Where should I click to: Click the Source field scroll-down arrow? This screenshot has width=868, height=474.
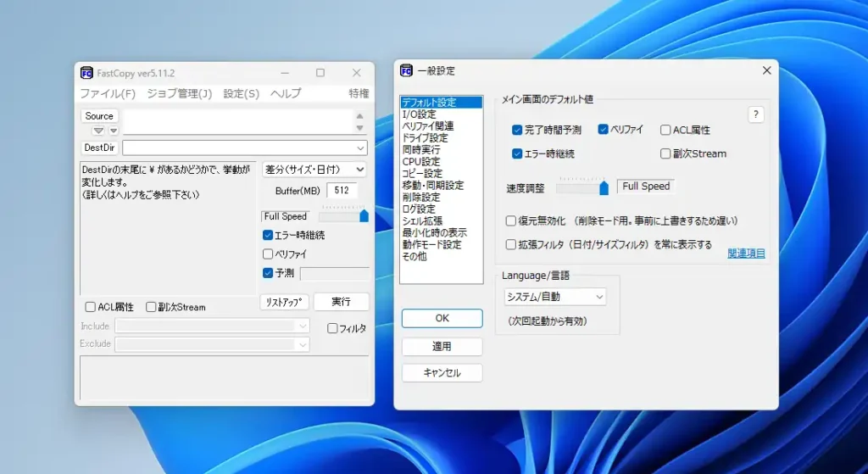pos(359,129)
